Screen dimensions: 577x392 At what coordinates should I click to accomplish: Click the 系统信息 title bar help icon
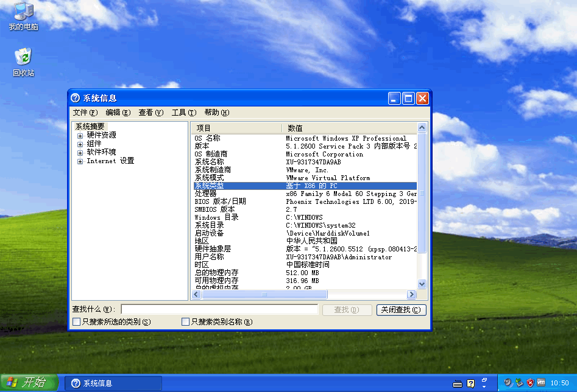[x=76, y=98]
